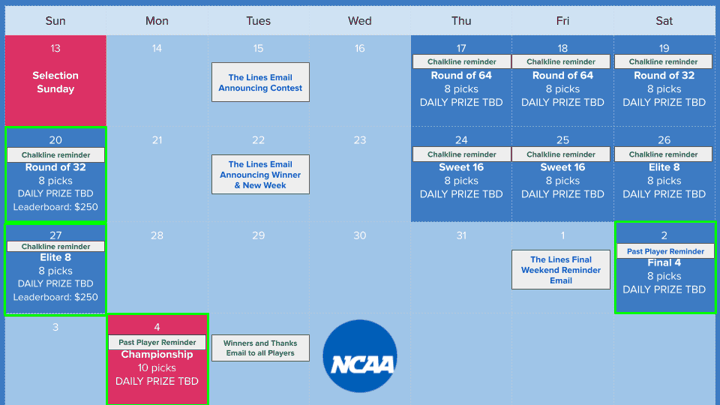Click the NCAA logo
The height and width of the screenshot is (405, 720).
(x=360, y=356)
